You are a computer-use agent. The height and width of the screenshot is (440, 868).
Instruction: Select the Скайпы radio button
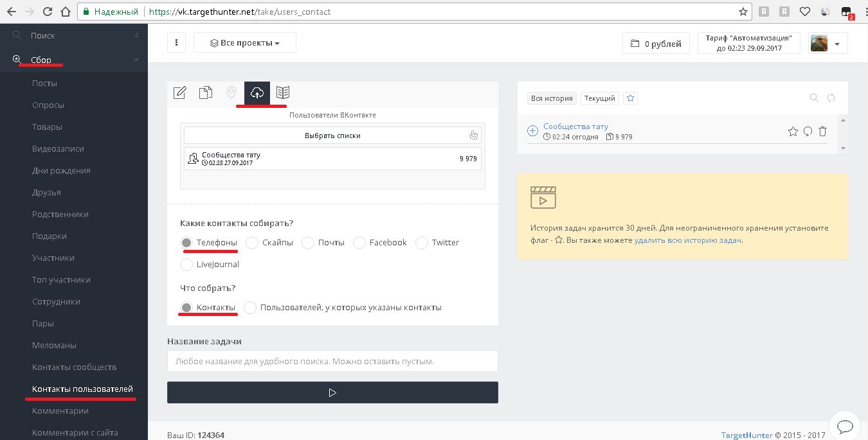(252, 243)
